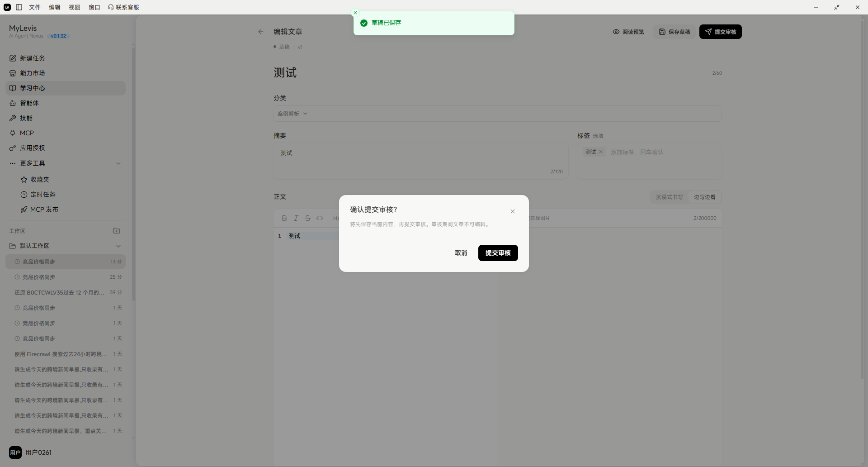Click the sidebar vertical scrollbar
Image resolution: width=868 pixels, height=467 pixels.
[133, 174]
